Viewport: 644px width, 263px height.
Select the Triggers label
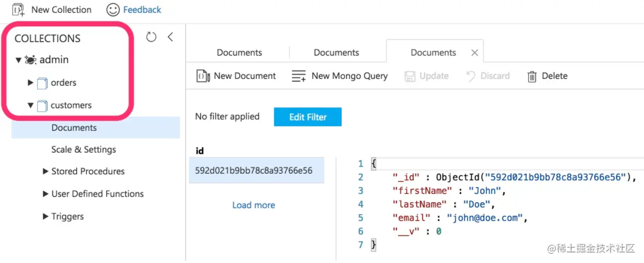coord(67,216)
